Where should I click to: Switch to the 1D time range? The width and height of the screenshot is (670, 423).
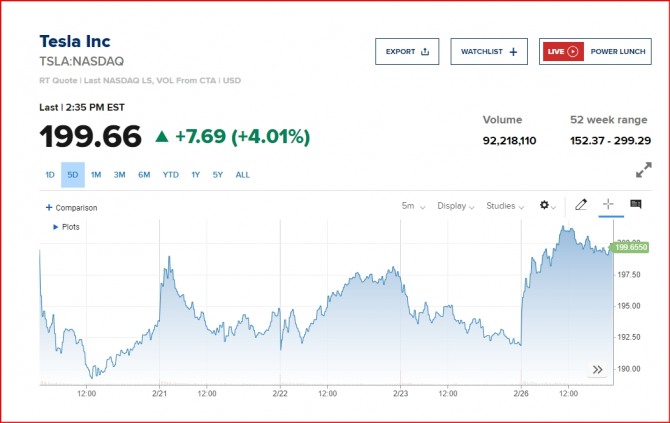coord(50,175)
